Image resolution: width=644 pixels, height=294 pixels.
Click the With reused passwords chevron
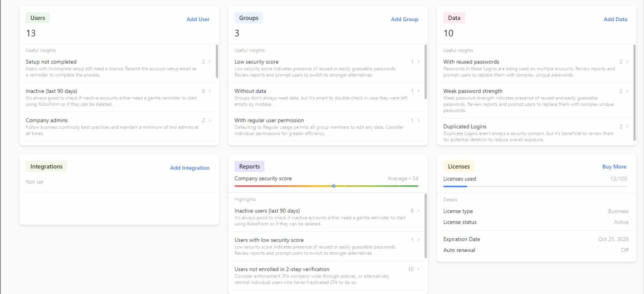pos(627,62)
